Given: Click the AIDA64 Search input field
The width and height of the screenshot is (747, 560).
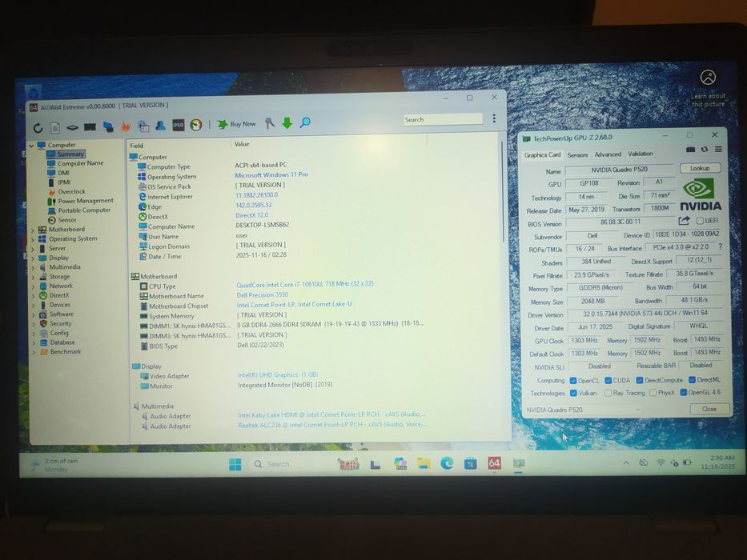Looking at the screenshot, I should 443,119.
